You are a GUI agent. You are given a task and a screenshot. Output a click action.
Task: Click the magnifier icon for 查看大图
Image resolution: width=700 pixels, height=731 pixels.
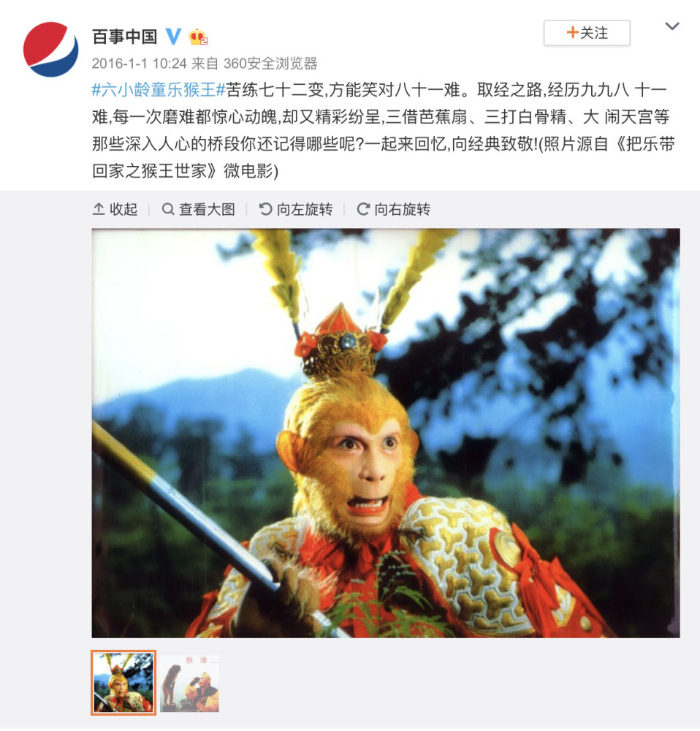click(168, 209)
